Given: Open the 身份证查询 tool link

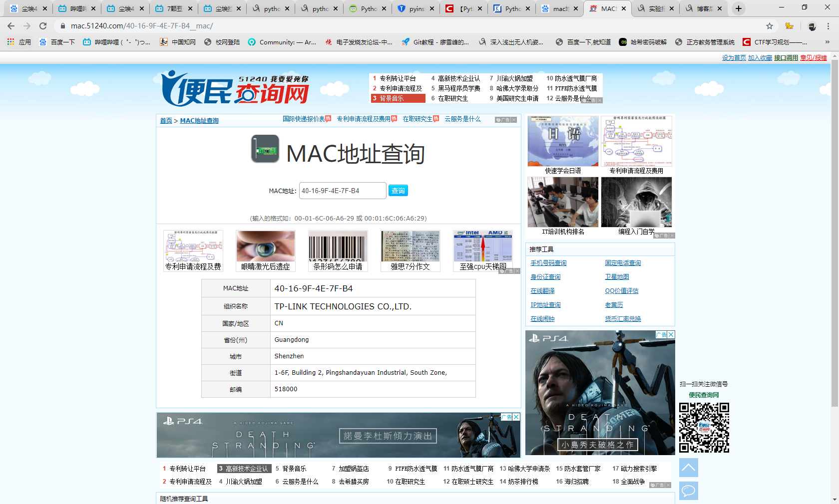Looking at the screenshot, I should [x=545, y=277].
